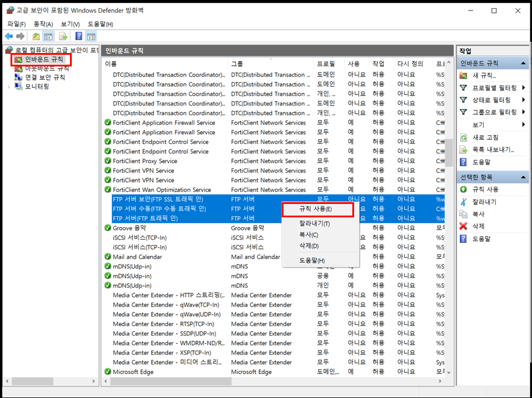This screenshot has height=398, width=532.
Task: Sort by the 이름 column header
Action: (166, 64)
